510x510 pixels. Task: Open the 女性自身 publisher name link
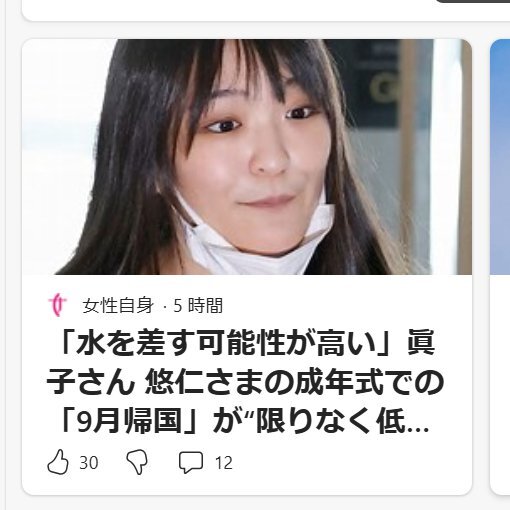[x=118, y=305]
